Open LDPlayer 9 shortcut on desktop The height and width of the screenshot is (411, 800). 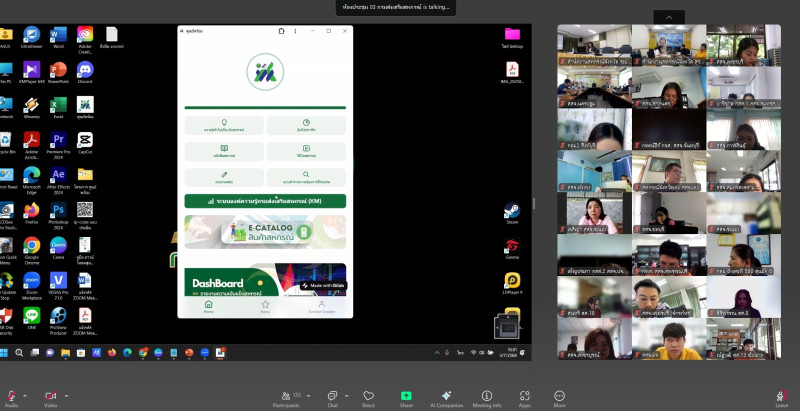click(x=512, y=284)
